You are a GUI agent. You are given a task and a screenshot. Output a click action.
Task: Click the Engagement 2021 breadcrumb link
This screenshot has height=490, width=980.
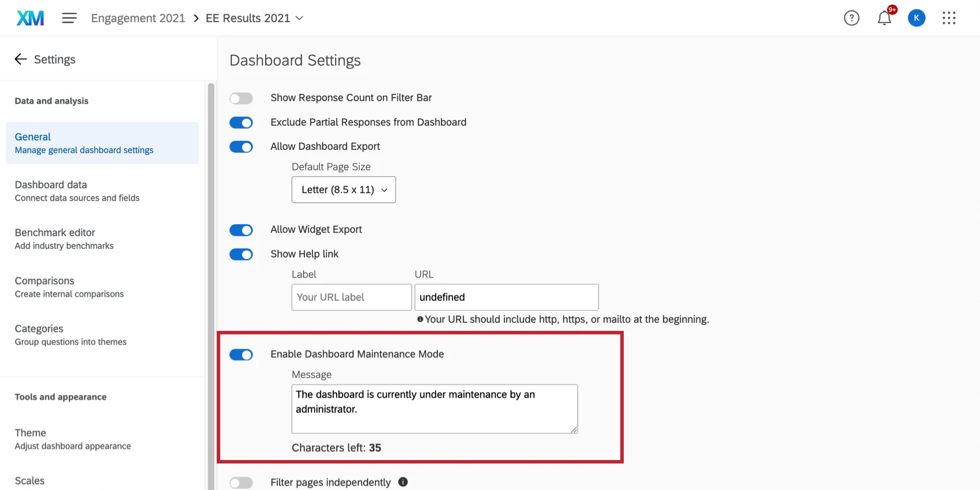(138, 18)
